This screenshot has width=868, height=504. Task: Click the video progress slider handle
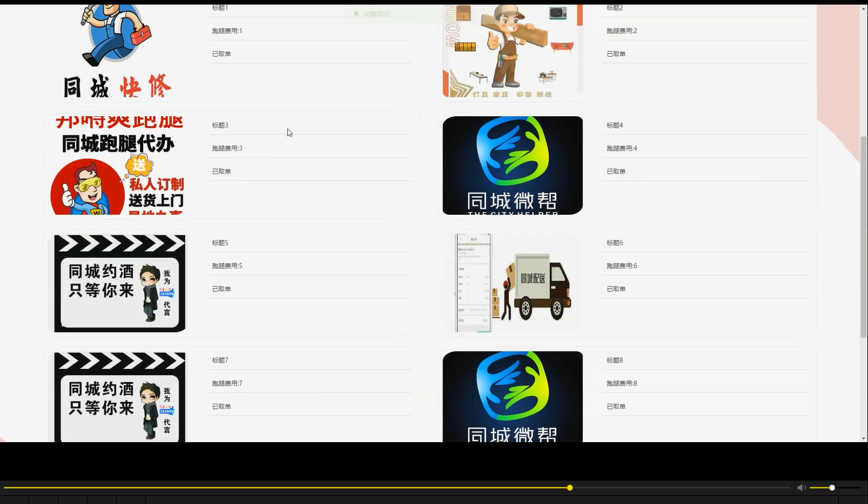(x=570, y=487)
